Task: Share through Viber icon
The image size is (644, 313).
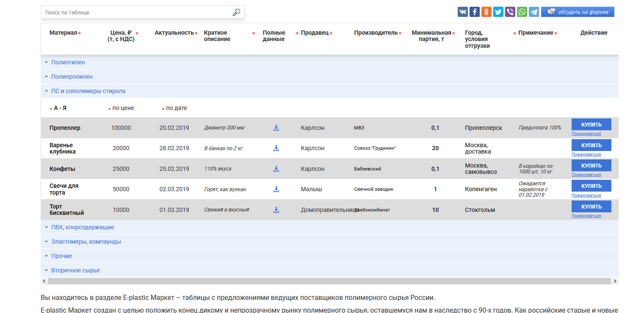Action: pos(510,12)
